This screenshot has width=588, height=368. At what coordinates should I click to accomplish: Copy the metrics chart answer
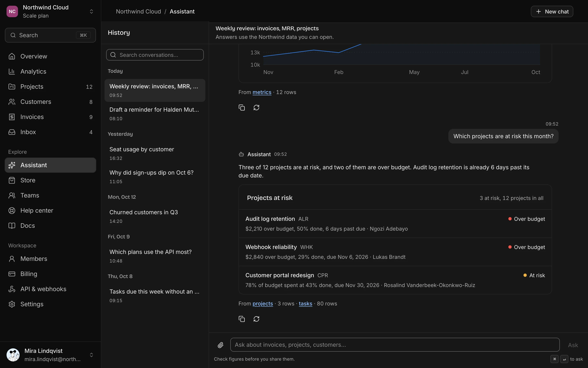(x=242, y=107)
